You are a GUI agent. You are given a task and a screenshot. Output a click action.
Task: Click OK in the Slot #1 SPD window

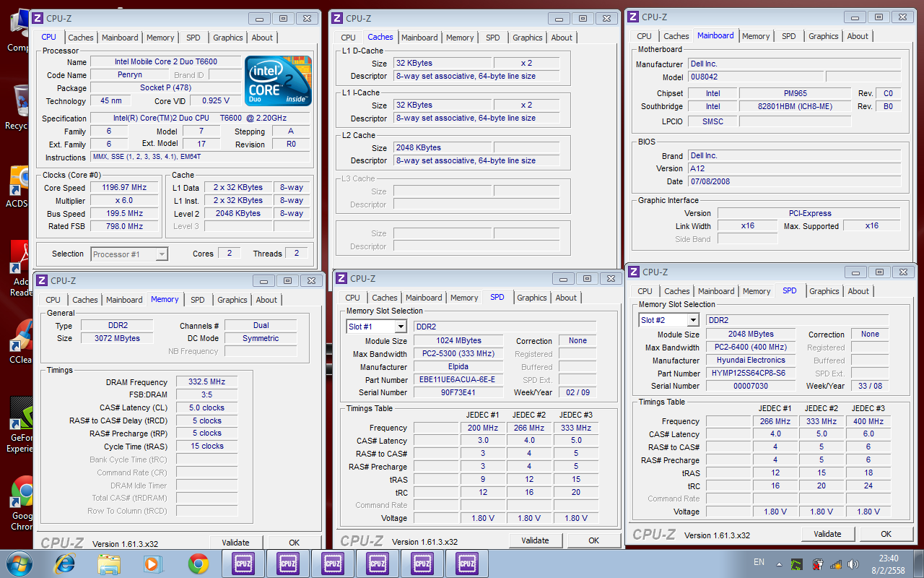[x=593, y=540]
